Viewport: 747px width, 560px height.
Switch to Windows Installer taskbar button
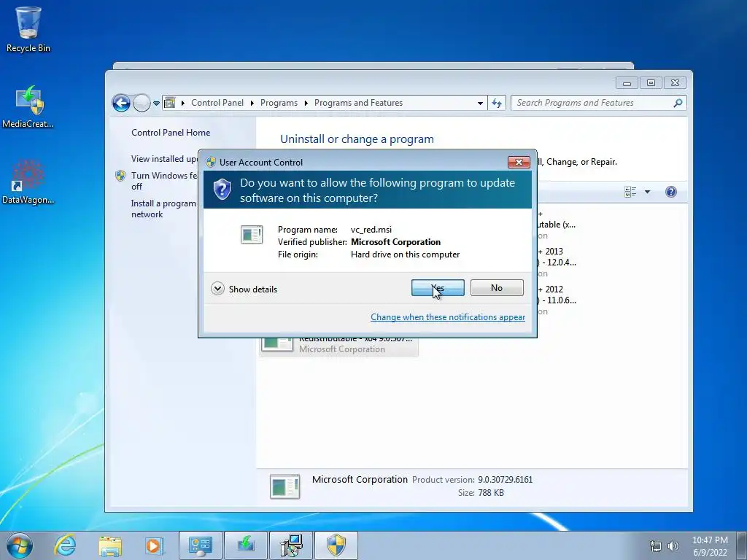(291, 545)
